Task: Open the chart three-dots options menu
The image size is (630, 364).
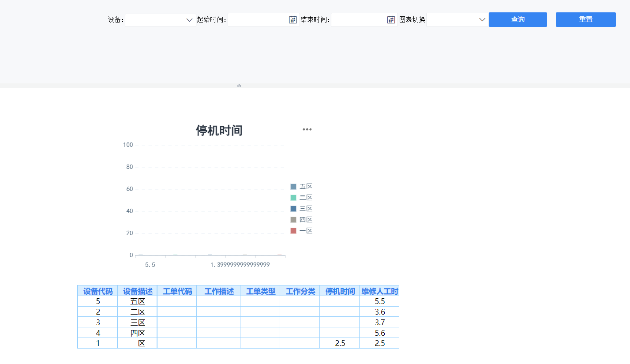Action: coord(307,129)
